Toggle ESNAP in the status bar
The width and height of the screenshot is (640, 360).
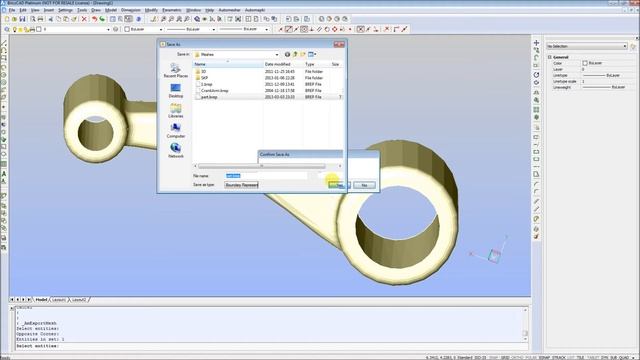[x=544, y=358]
